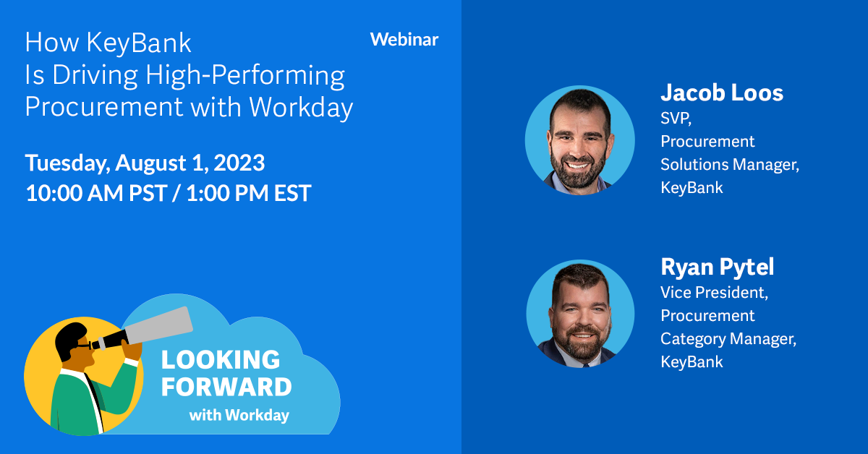
Task: Click the Jacob Loos name link
Action: [722, 93]
